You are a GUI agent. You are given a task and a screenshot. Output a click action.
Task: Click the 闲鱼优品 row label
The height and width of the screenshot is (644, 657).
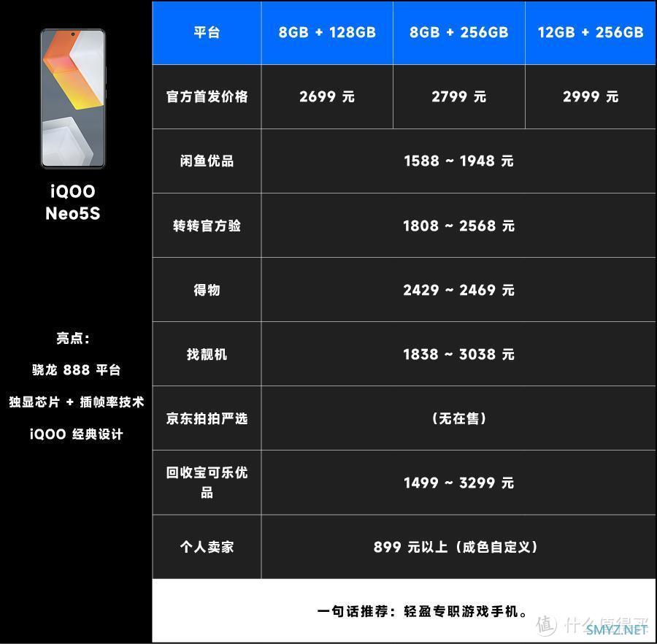pyautogui.click(x=207, y=161)
